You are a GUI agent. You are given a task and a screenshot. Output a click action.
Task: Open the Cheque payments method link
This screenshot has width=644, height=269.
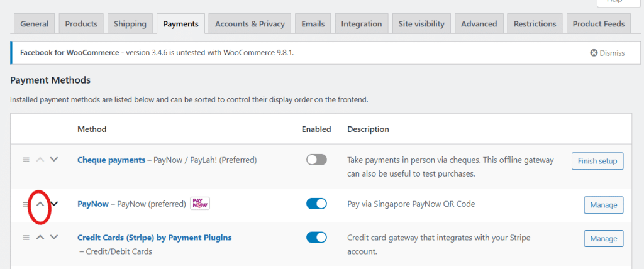[x=111, y=160]
